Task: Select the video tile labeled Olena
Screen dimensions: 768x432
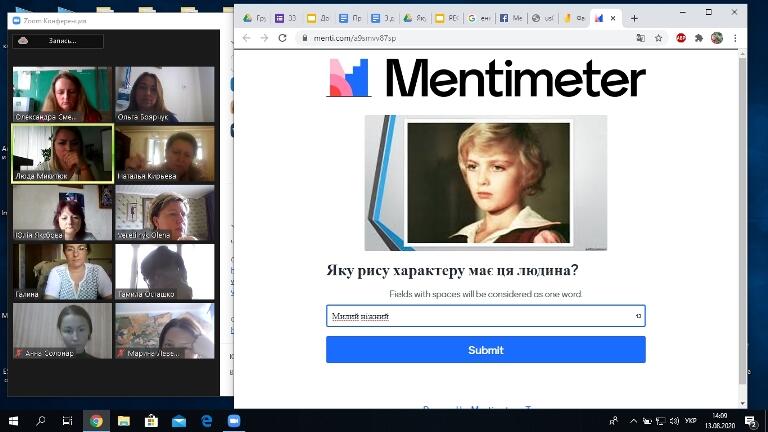Action: (165, 213)
